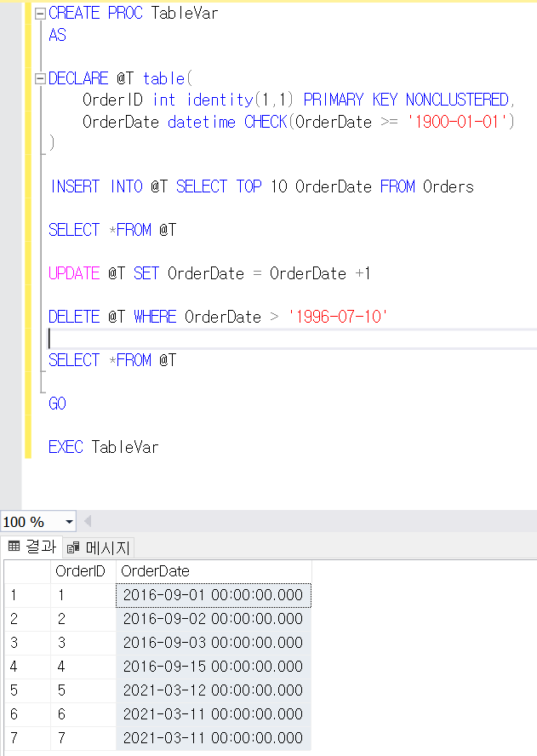537x756 pixels.
Task: Click the GO statement in editor
Action: (x=57, y=404)
